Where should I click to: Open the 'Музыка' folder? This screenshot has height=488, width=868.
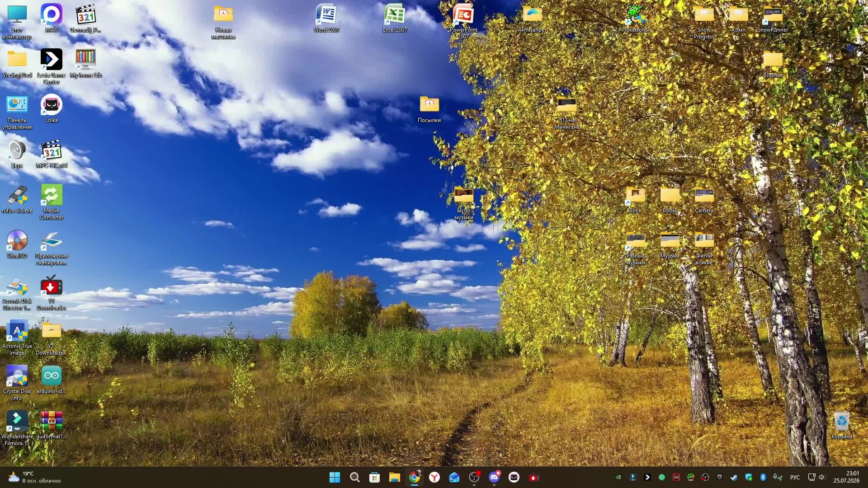coord(670,244)
